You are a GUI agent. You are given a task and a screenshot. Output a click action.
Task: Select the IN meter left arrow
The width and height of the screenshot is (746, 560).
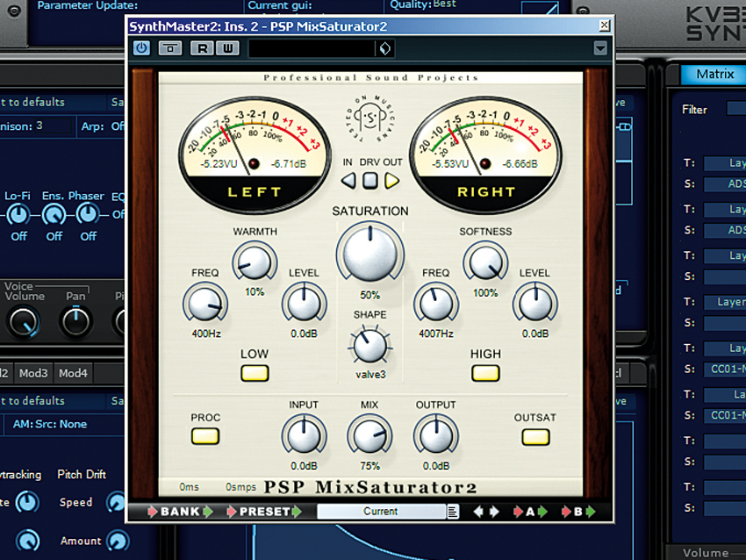tap(348, 181)
